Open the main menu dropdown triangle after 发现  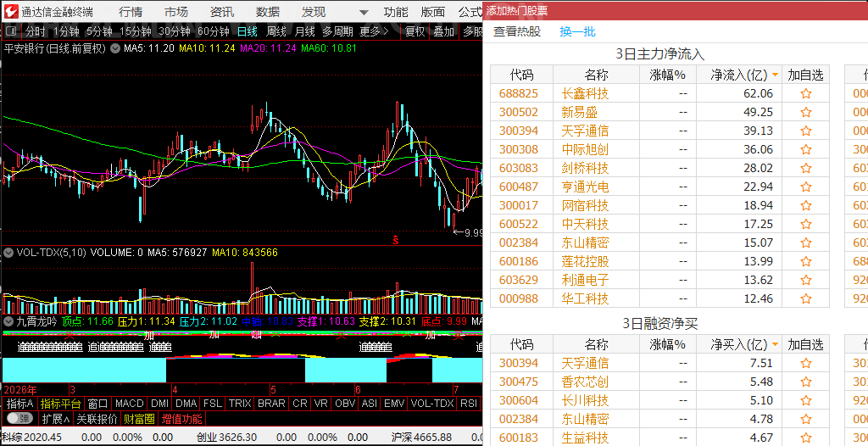coord(364,12)
